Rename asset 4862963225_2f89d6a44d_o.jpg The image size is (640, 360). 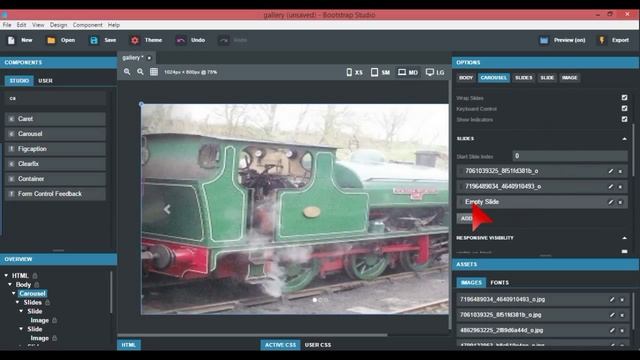tap(612, 331)
